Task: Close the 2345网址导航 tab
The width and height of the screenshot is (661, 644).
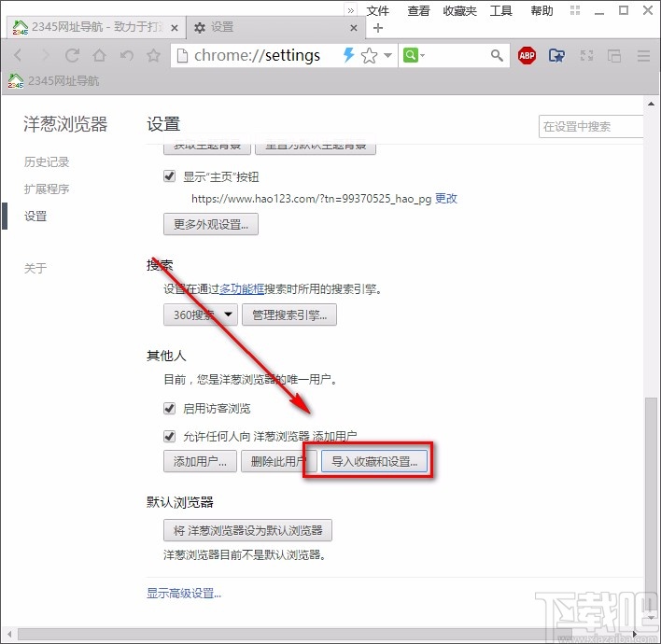Action: coord(175,28)
